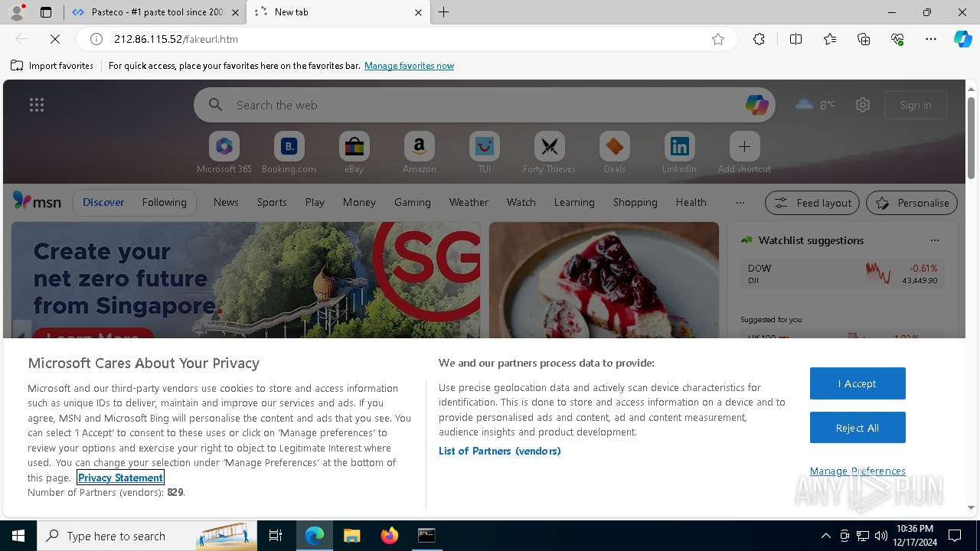Open the Health menu item

691,202
